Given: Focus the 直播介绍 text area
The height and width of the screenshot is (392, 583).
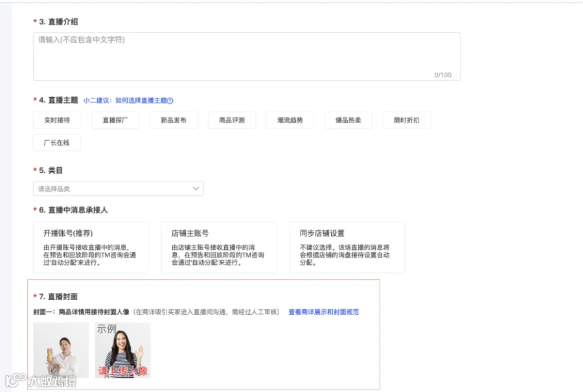Looking at the screenshot, I should coord(247,56).
